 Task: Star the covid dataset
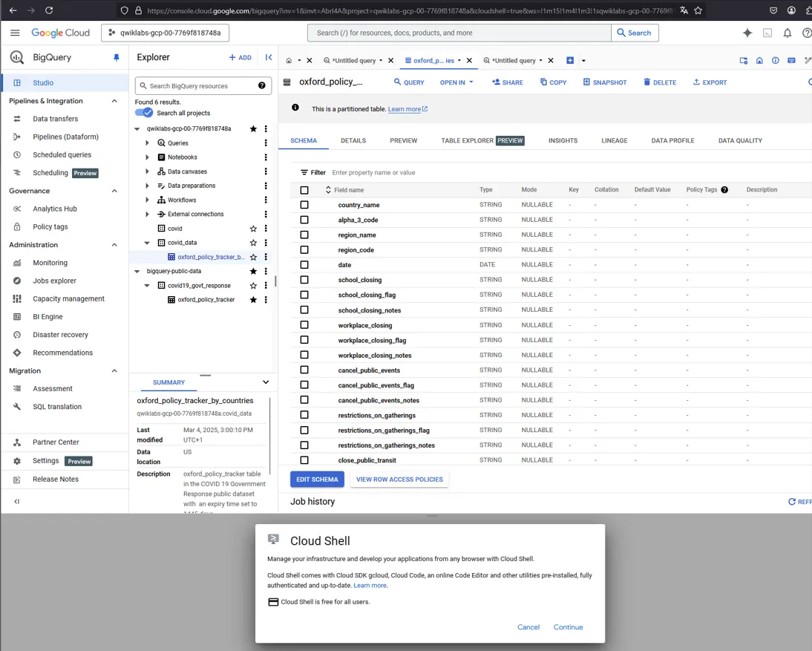pos(253,229)
